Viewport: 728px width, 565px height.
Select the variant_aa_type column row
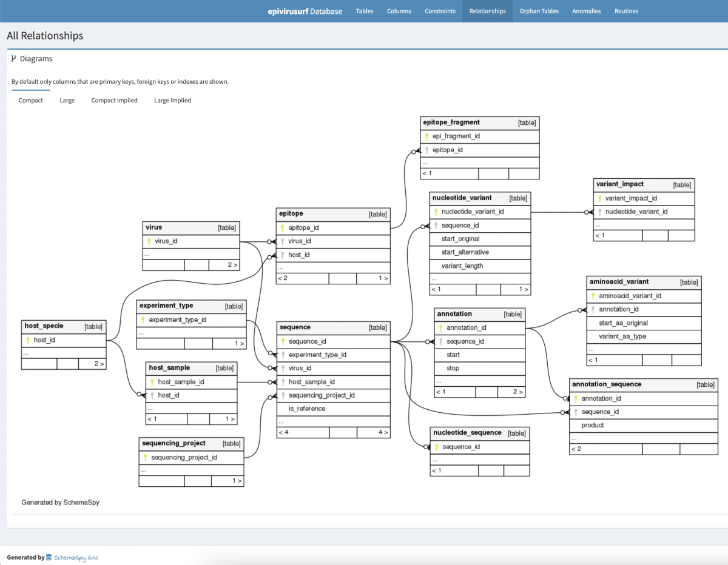point(644,336)
